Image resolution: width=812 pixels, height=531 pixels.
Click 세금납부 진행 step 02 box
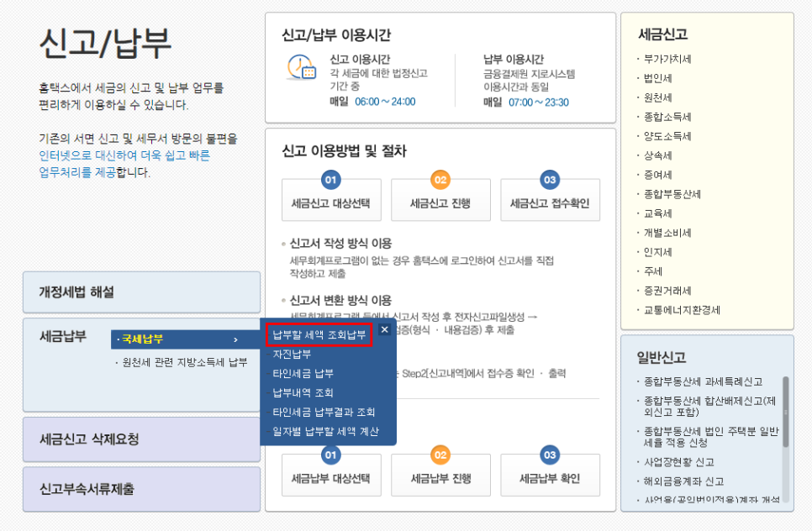coord(440,475)
